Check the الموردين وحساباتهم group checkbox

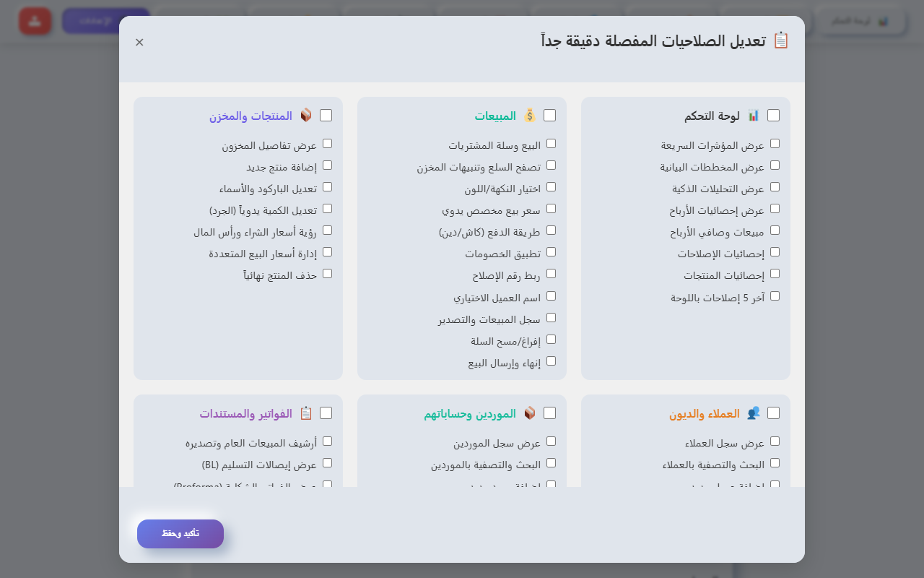pos(549,413)
